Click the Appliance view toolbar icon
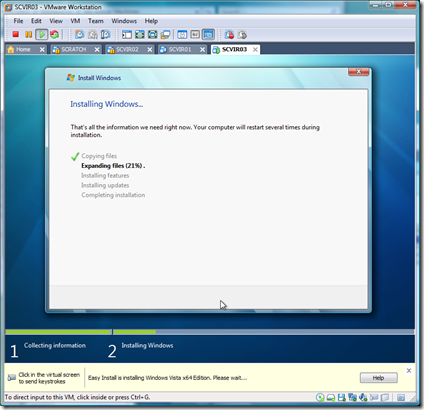Screen dimensions: 424x410 pyautogui.click(x=195, y=34)
